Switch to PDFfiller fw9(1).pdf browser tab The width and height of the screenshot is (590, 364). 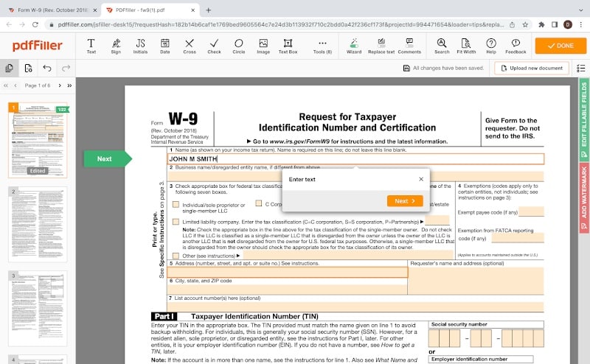tap(150, 10)
